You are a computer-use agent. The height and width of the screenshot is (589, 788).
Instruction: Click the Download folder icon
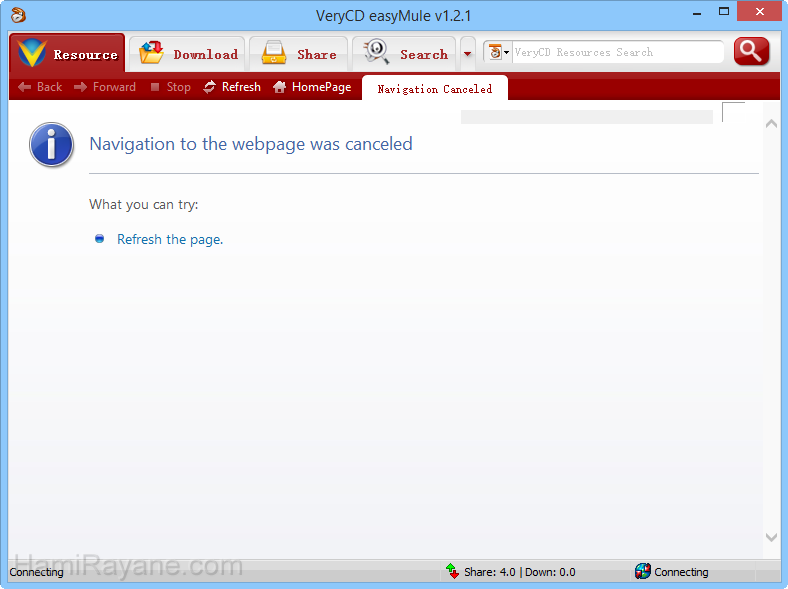click(151, 53)
